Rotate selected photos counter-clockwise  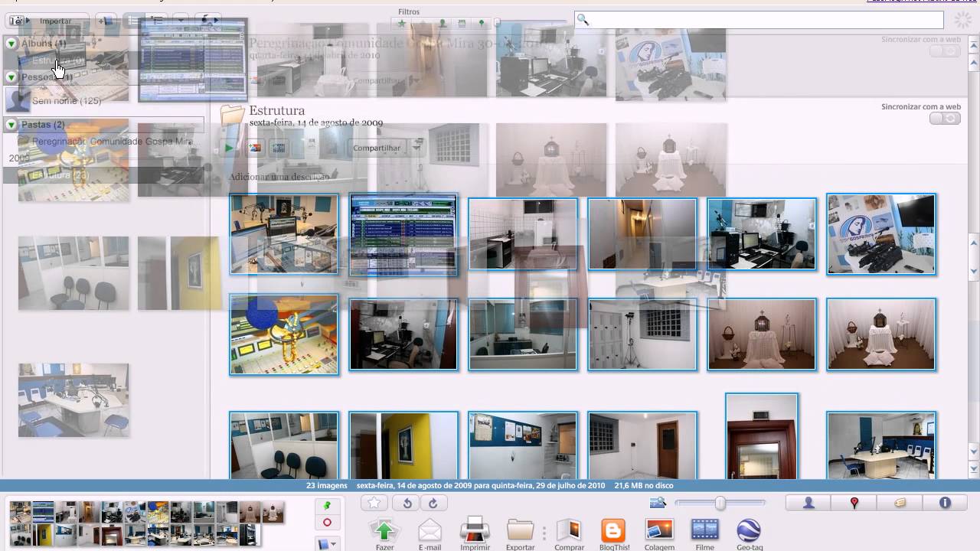tap(407, 503)
